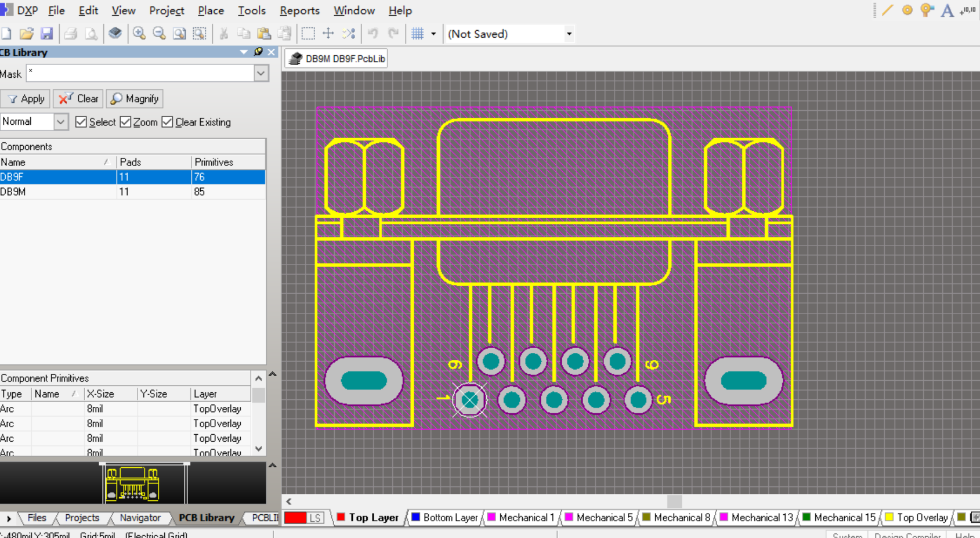Click the Zoom Area selection icon

point(200,34)
